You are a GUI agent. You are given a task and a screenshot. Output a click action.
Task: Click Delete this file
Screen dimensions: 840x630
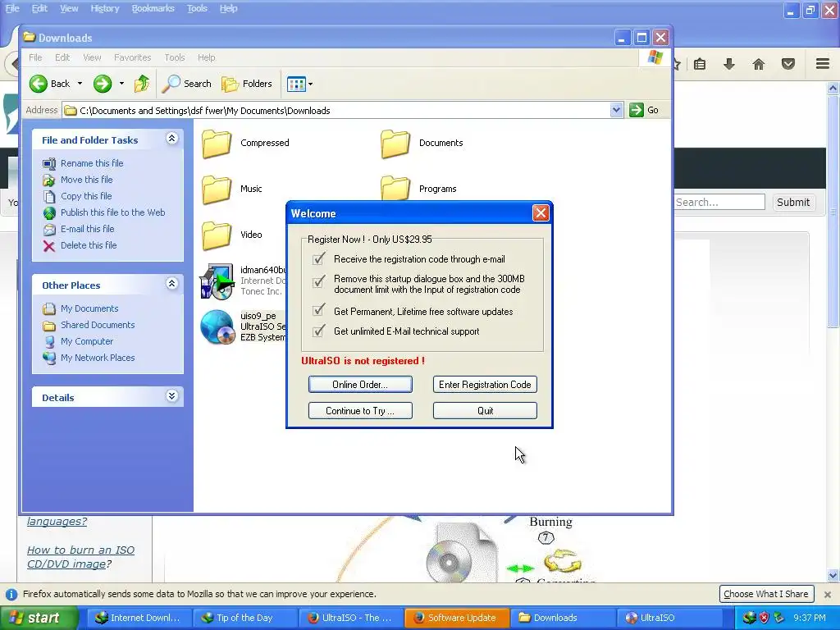coord(89,245)
